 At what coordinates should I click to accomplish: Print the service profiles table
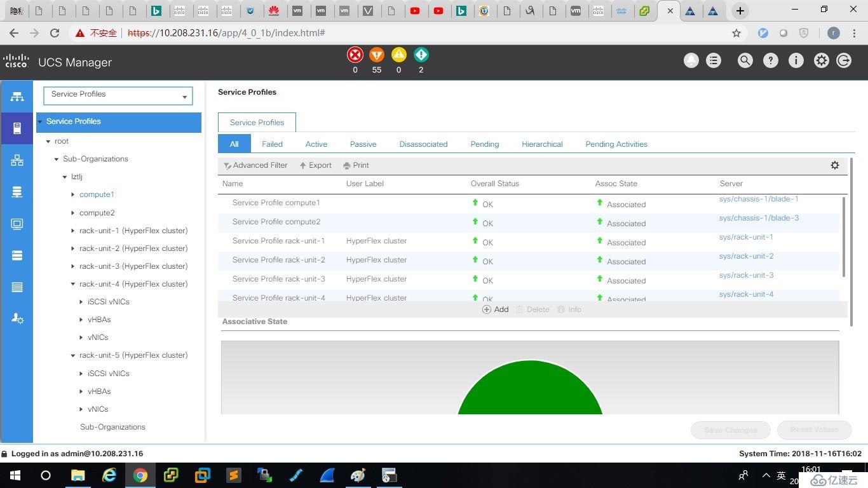pos(356,165)
